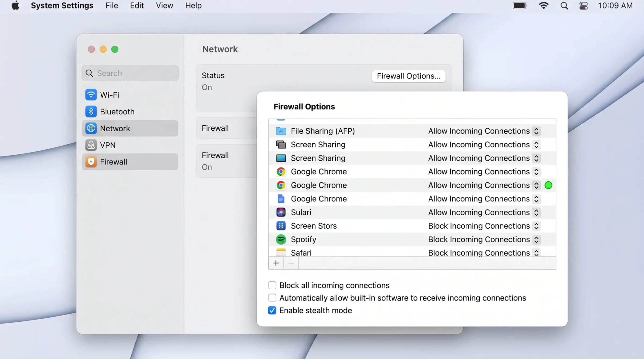Open Spotlight search magnifier icon
The image size is (644, 359).
pyautogui.click(x=564, y=6)
